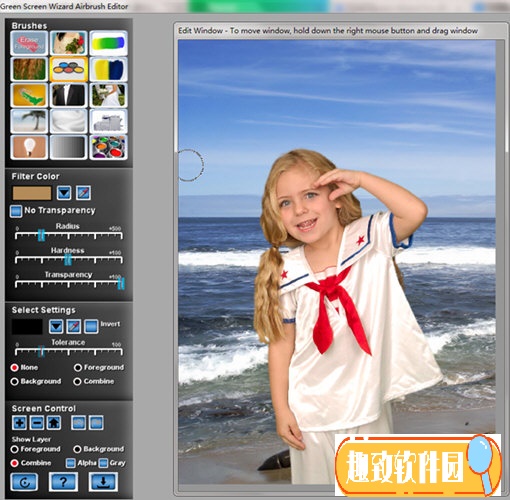Select the yellow and blue paint brush
This screenshot has width=510, height=500.
[x=108, y=69]
